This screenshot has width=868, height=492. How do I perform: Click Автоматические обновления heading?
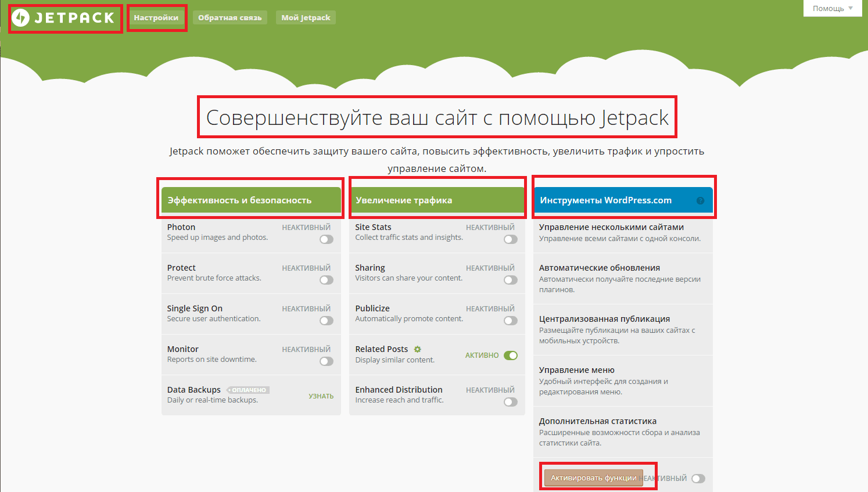click(x=600, y=268)
